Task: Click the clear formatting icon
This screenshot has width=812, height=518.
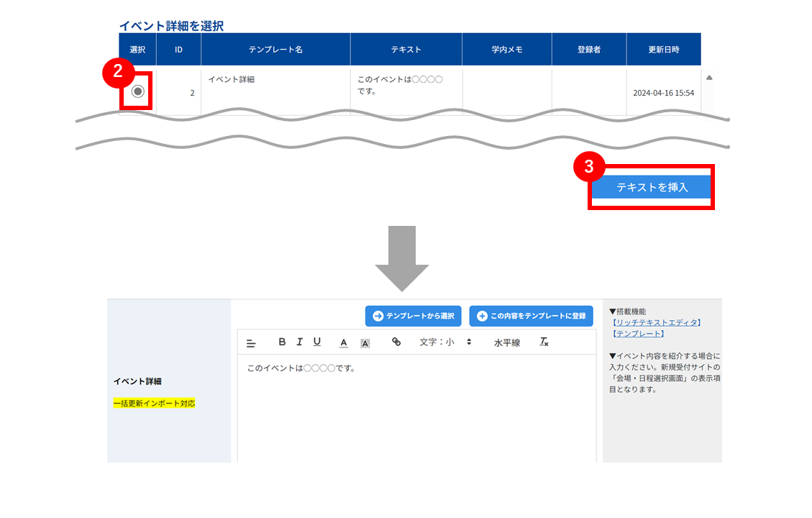Action: coord(544,342)
